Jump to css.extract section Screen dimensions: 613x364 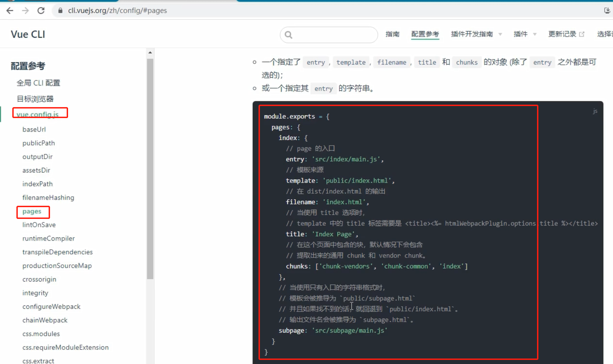[x=38, y=361]
